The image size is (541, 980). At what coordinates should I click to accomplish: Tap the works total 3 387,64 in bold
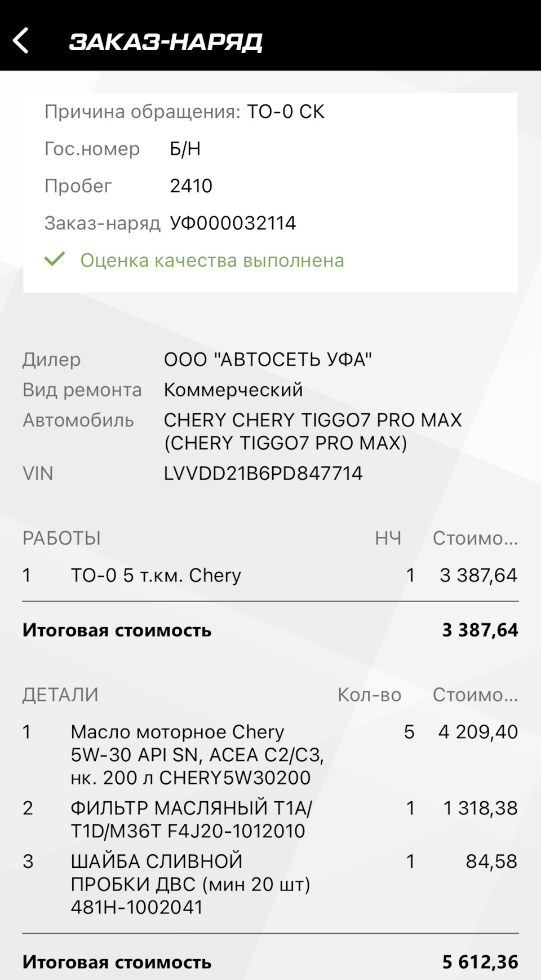480,630
